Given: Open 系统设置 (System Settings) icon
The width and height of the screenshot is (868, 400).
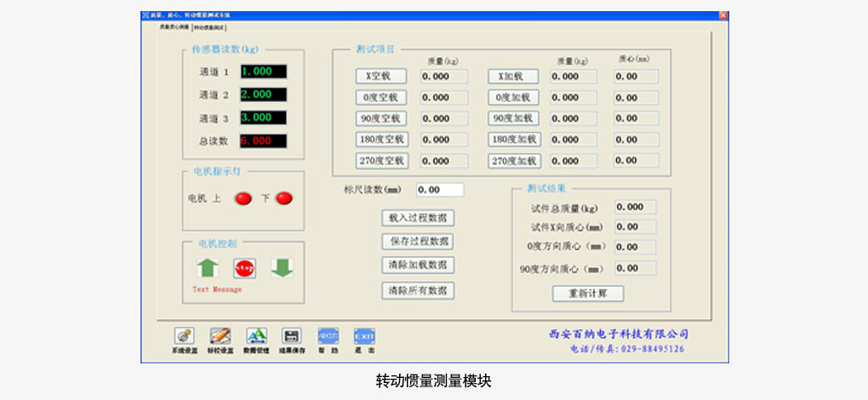Looking at the screenshot, I should pos(184,336).
